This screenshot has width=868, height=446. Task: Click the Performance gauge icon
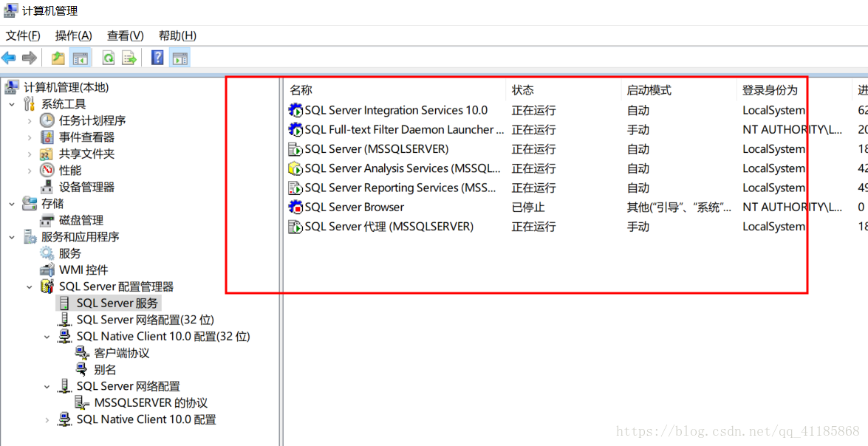[x=47, y=171]
